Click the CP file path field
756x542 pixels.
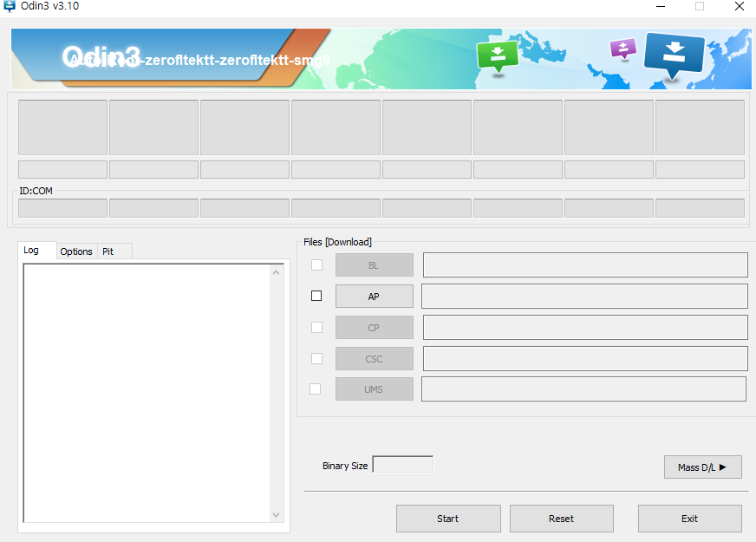[x=585, y=328]
